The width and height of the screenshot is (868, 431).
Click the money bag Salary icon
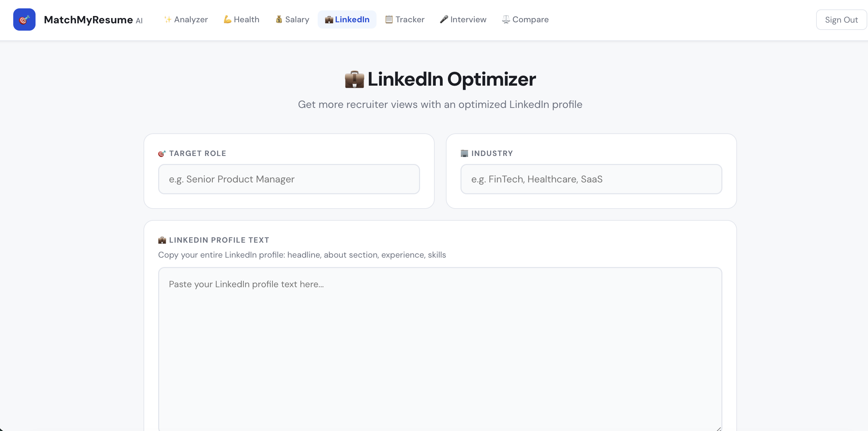click(279, 19)
